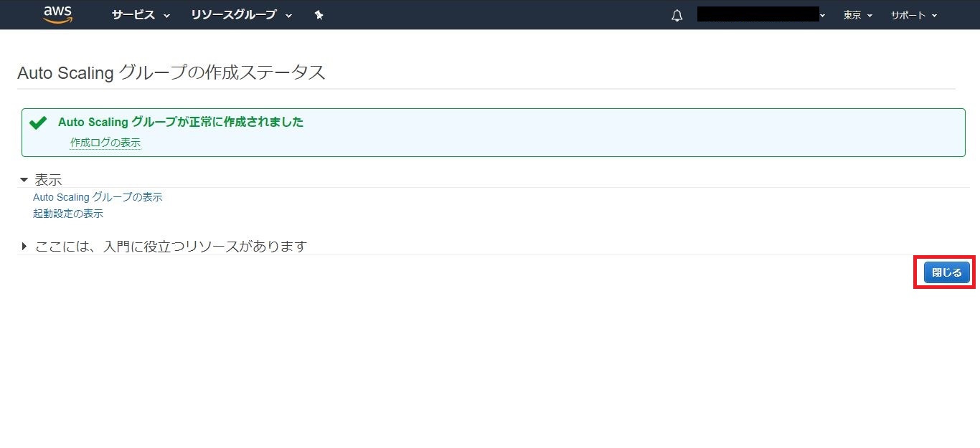Click the account menu dropdown arrow
Image resolution: width=980 pixels, height=448 pixels.
822,15
